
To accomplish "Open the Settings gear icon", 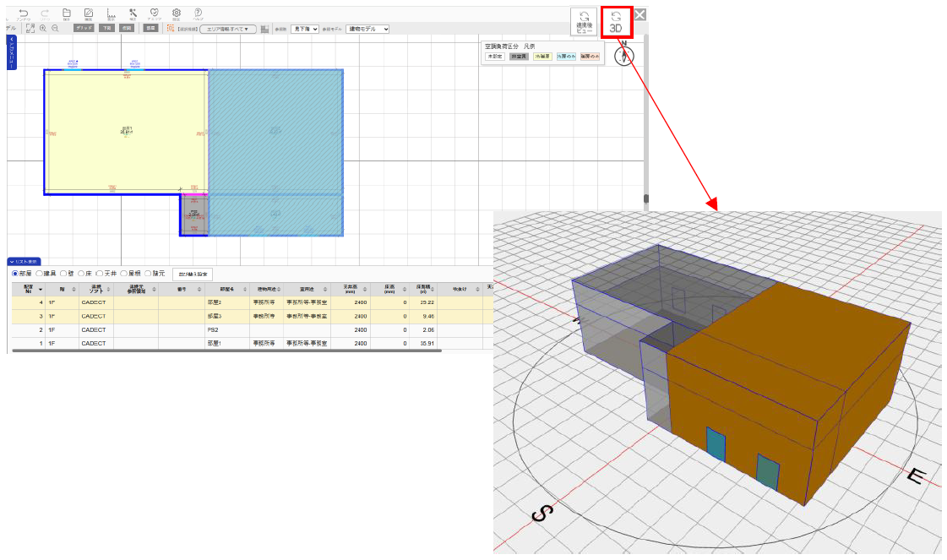I will coord(177,14).
